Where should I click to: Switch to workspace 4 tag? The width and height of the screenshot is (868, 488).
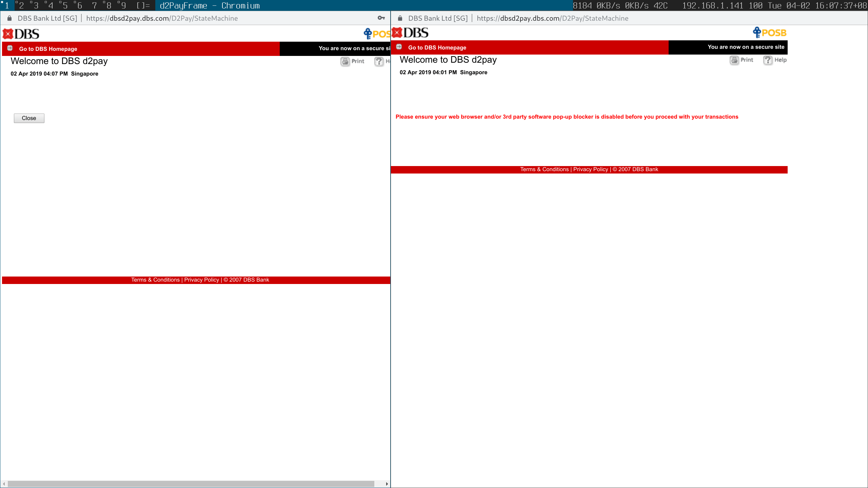51,5
